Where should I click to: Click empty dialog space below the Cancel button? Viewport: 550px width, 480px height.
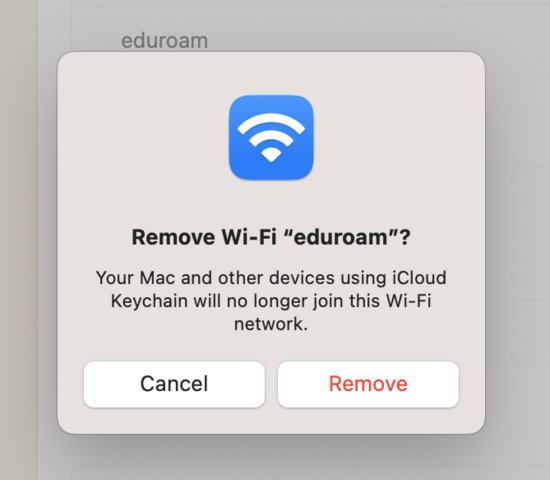click(x=174, y=420)
